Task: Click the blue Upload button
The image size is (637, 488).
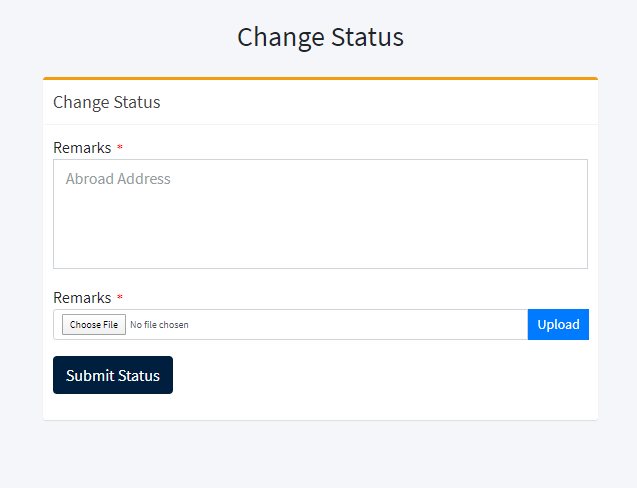Action: [x=558, y=324]
